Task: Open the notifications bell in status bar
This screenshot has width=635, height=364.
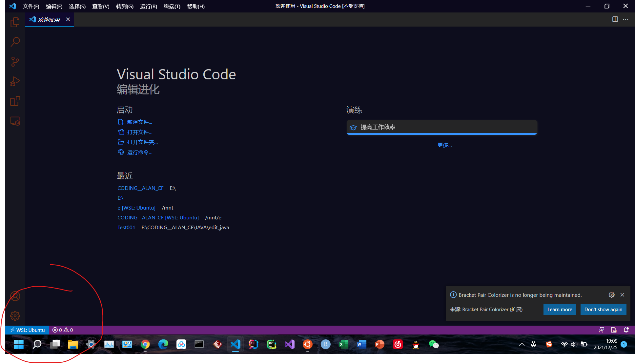Action: (626, 330)
